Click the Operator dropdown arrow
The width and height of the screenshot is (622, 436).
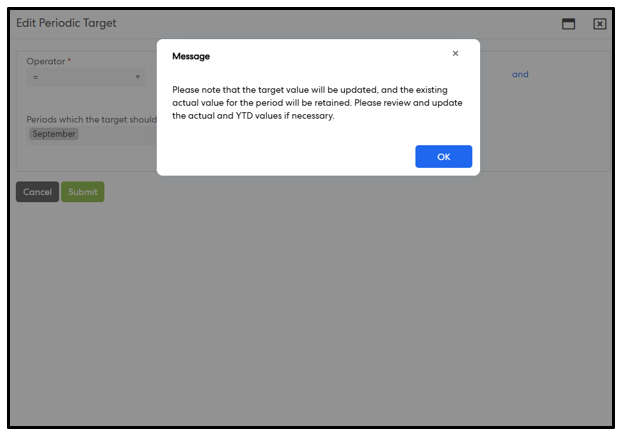pos(138,77)
